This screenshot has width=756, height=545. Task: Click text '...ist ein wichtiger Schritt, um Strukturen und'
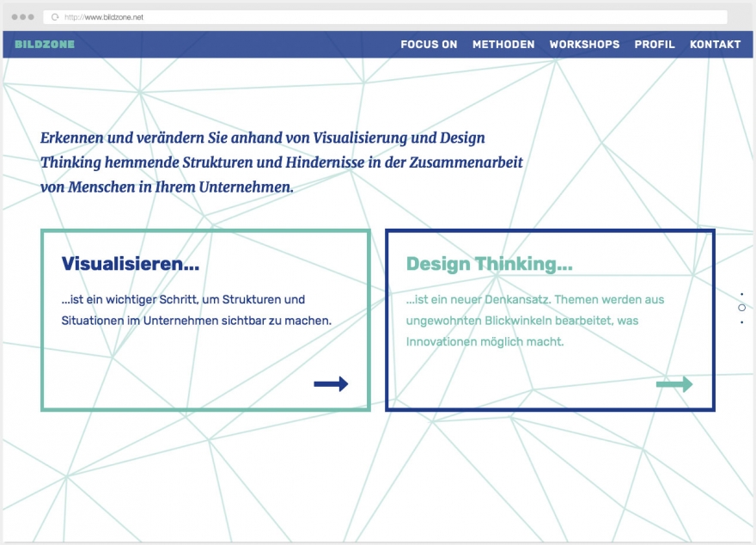point(183,299)
